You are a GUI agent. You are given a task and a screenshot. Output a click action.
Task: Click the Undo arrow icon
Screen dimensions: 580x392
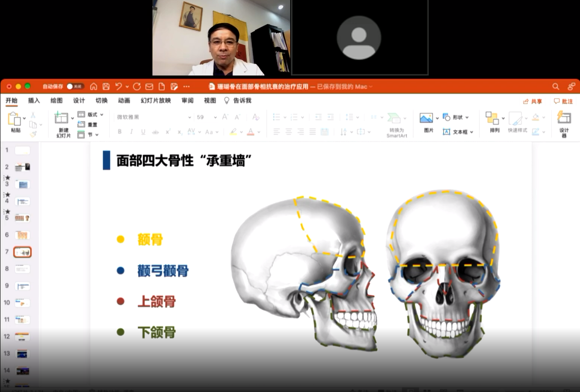119,86
